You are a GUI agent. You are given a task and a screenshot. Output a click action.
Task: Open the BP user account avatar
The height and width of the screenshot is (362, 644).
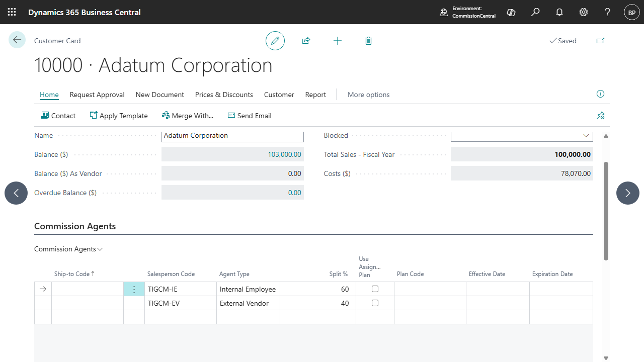pos(632,12)
